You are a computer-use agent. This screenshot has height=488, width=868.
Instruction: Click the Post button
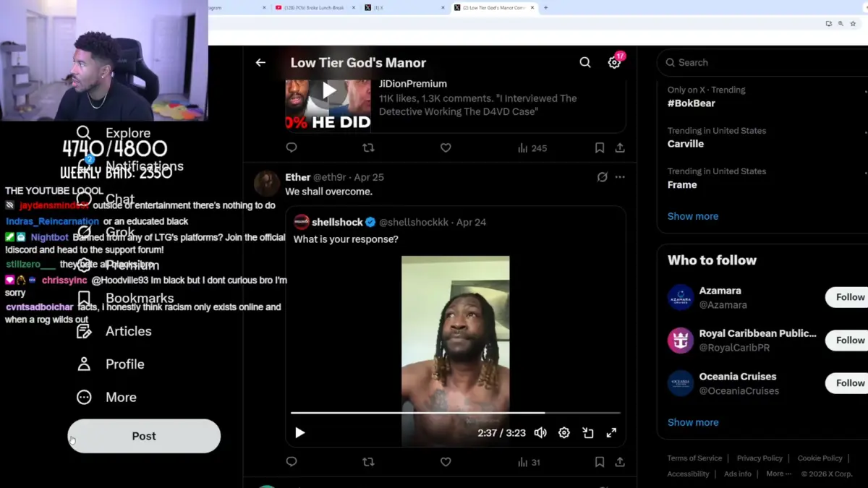[x=144, y=436]
